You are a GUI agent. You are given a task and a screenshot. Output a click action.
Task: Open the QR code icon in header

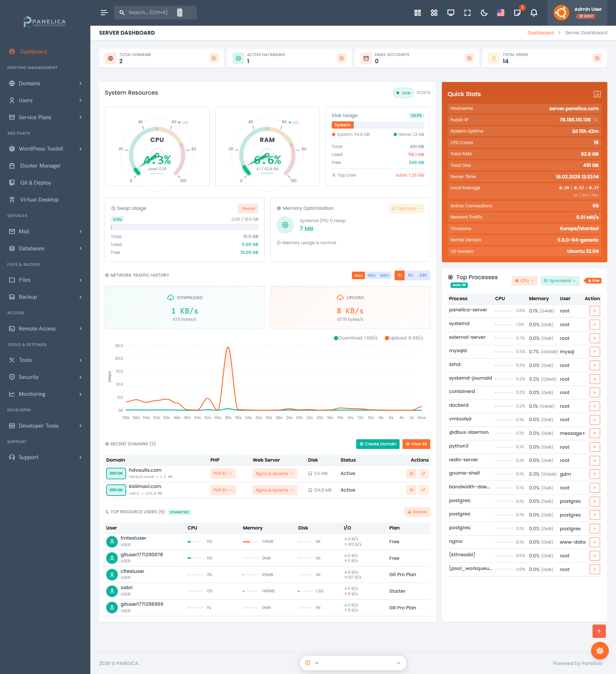pos(418,13)
